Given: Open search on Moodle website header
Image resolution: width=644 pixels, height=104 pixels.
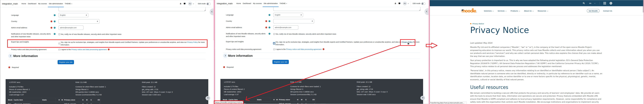Looking at the screenshot, I should coord(584,3).
